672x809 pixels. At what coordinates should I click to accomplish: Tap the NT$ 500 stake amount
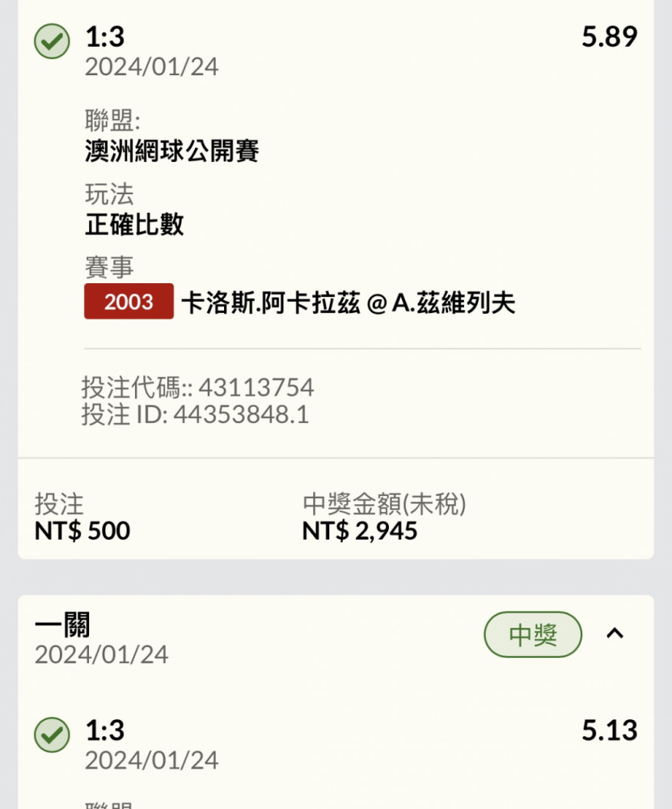[82, 531]
